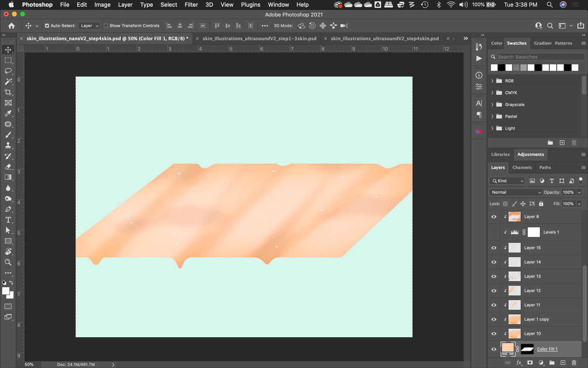Screen dimensions: 588x368
Task: Open the Wi-Fi menu bar item
Action: [x=451, y=5]
